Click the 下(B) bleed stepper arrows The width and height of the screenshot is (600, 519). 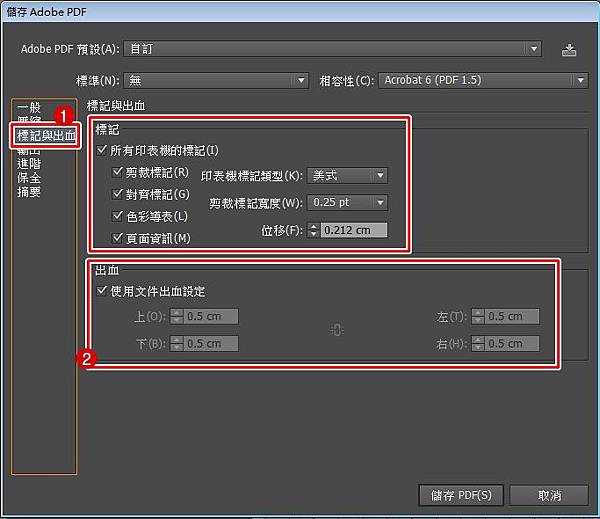pos(176,344)
